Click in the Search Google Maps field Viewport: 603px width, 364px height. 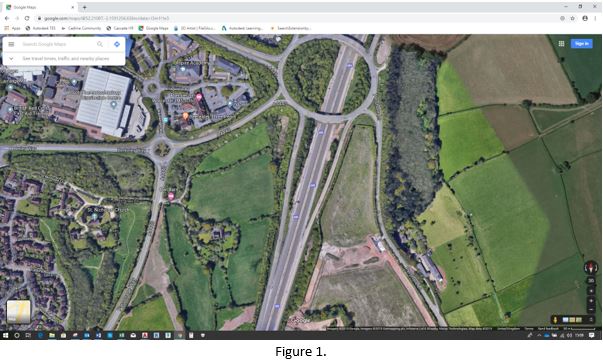57,44
